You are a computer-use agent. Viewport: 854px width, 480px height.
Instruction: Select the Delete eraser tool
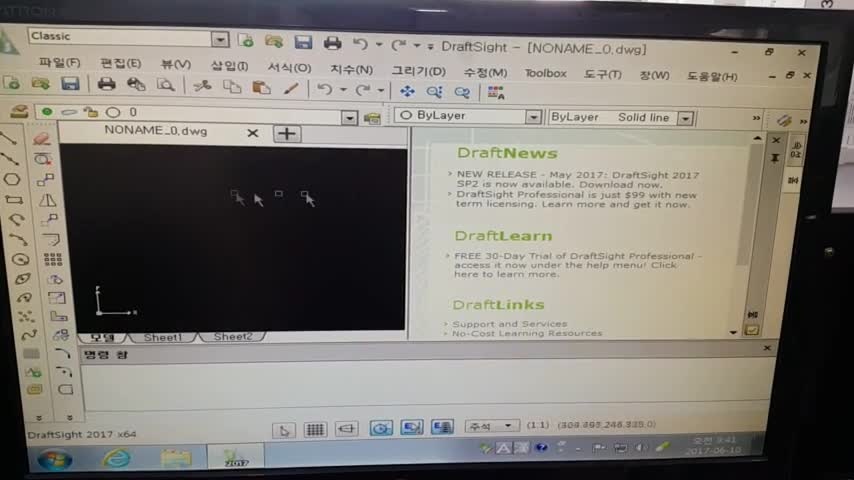(41, 138)
